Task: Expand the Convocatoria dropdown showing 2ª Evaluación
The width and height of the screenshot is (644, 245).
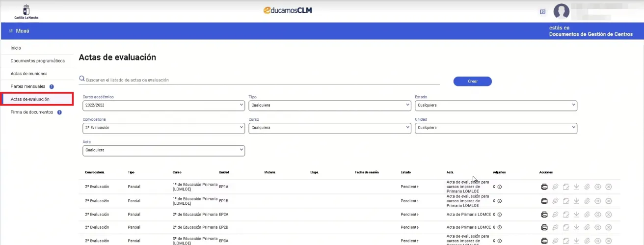Action: (163, 128)
